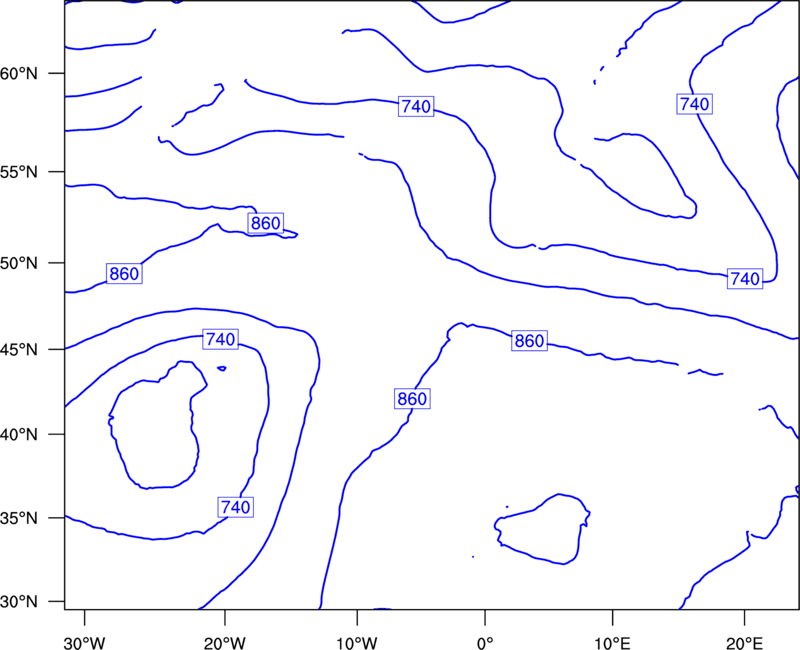Click the 60°N latitude axis label
The image size is (800, 650).
[x=19, y=74]
